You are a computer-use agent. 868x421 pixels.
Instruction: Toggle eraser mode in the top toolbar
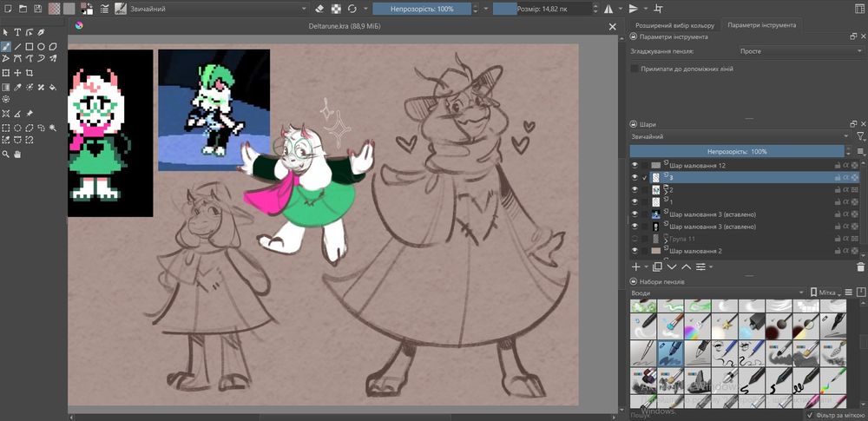click(319, 9)
